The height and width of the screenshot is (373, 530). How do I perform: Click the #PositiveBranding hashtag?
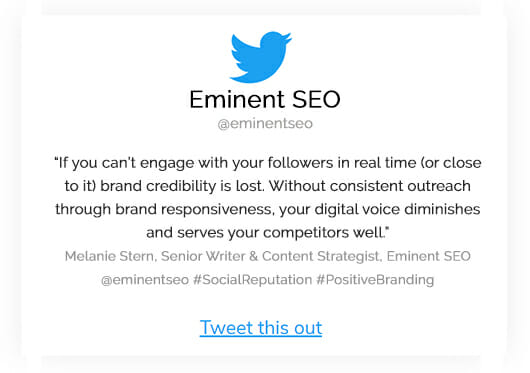pos(375,280)
